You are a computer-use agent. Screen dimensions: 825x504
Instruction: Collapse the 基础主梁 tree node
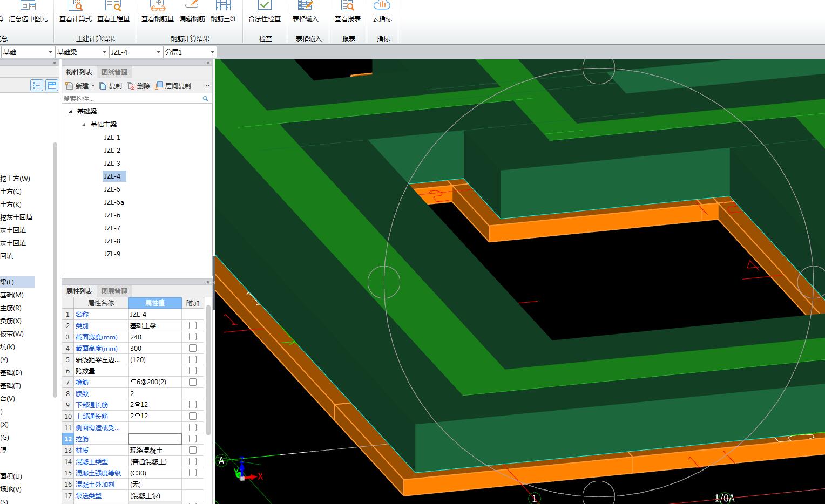(84, 125)
